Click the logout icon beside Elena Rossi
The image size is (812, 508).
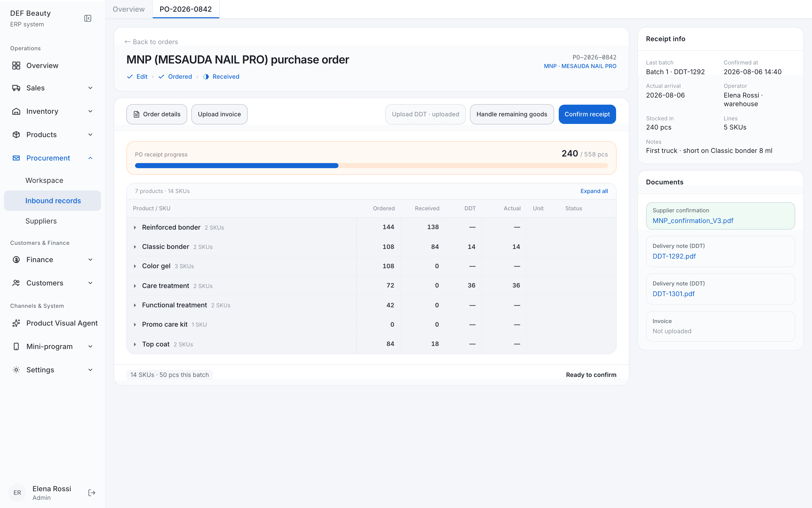click(x=92, y=493)
